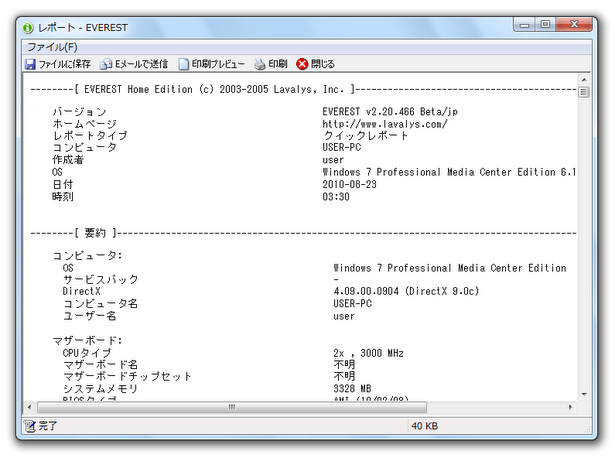The image size is (615, 458).
Task: Click the 閉じる button label
Action: pyautogui.click(x=322, y=64)
